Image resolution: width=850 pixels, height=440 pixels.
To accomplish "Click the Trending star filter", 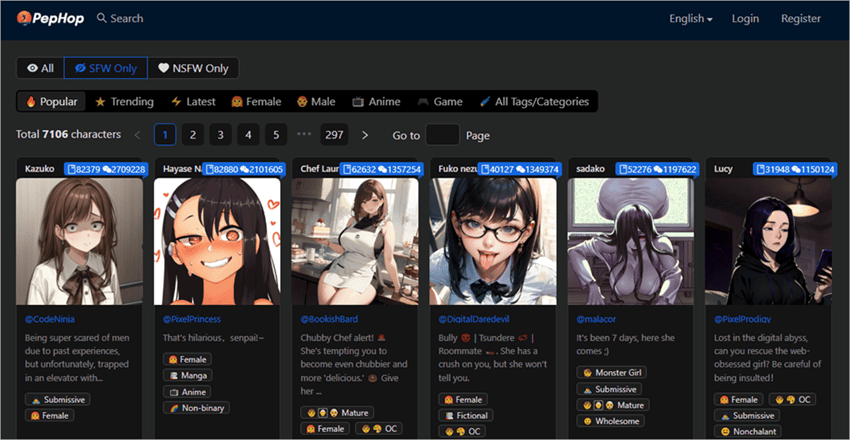I will click(124, 102).
